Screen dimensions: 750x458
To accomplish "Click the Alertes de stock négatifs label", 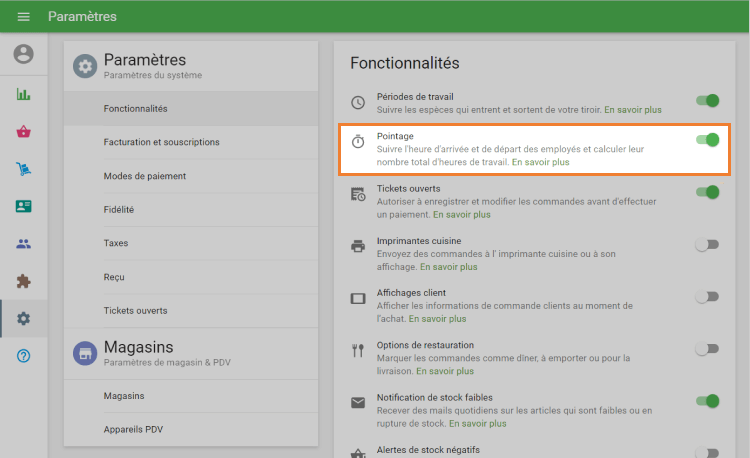I will [x=428, y=450].
